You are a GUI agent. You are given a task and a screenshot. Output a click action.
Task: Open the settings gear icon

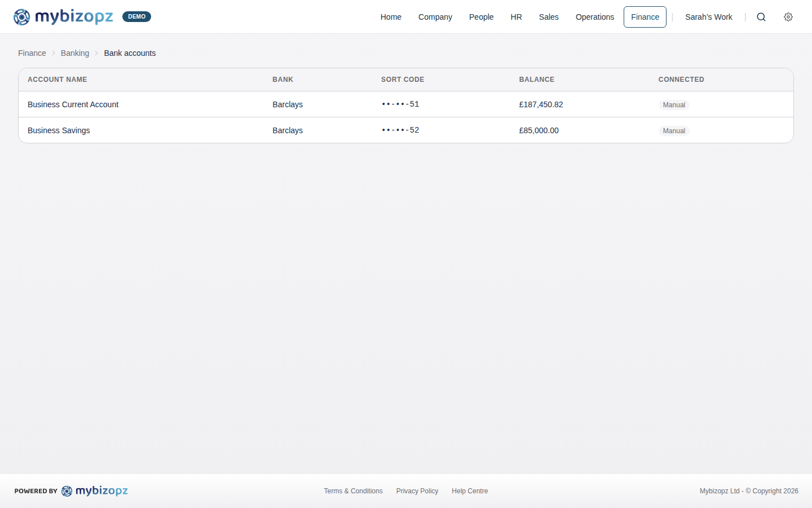tap(788, 17)
